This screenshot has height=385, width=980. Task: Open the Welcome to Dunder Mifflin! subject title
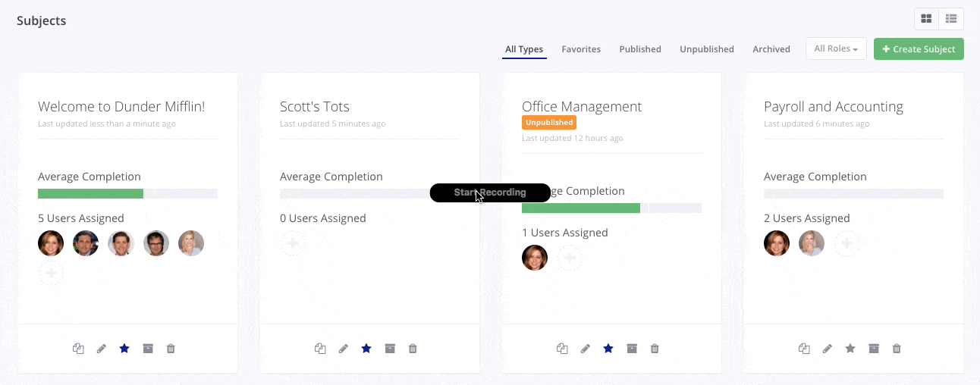tap(121, 107)
